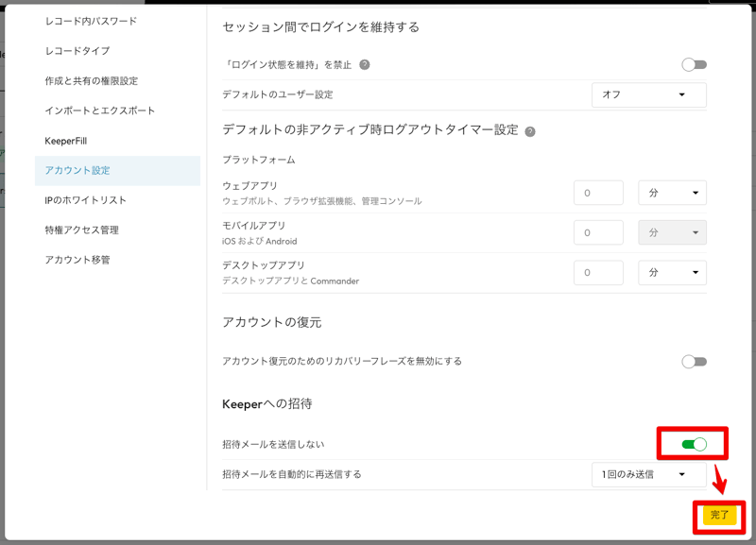756x545 pixels.
Task: Enable the ログイン状態を維持を禁止 switch
Action: pos(696,64)
